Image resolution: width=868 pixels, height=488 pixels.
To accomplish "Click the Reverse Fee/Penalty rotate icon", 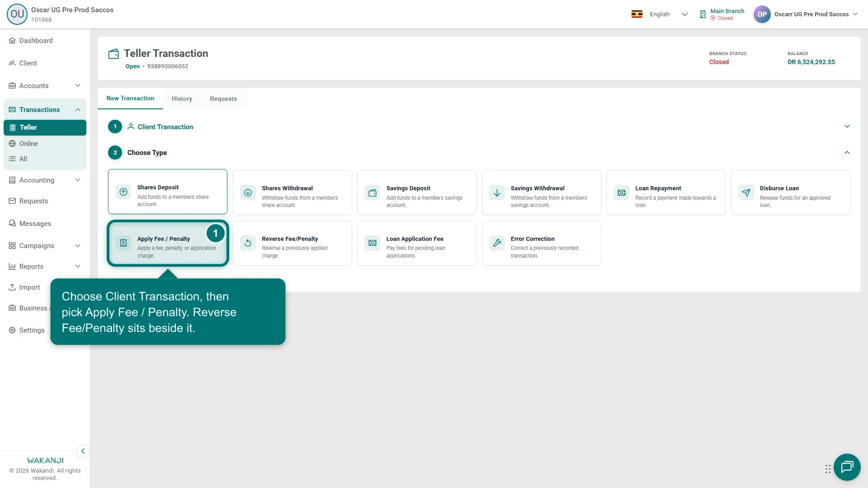I will [248, 243].
